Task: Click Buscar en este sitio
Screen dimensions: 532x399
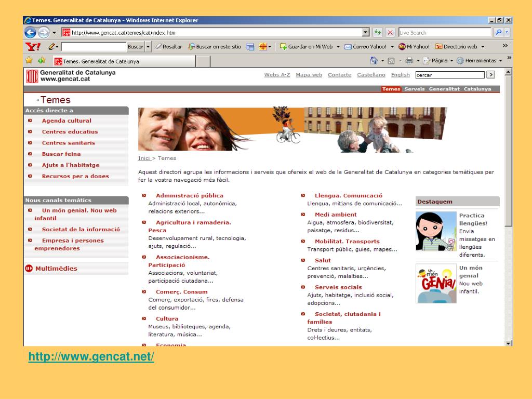Action: tap(215, 46)
